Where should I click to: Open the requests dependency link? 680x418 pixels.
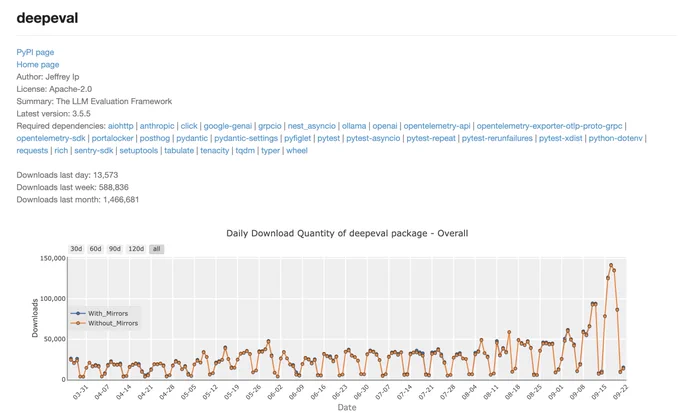pos(32,150)
